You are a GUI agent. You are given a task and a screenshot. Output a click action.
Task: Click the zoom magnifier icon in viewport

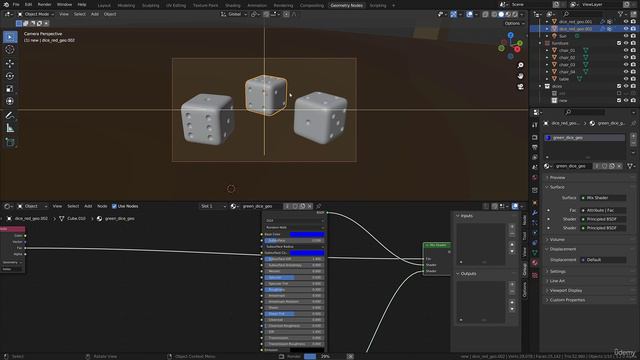520,65
